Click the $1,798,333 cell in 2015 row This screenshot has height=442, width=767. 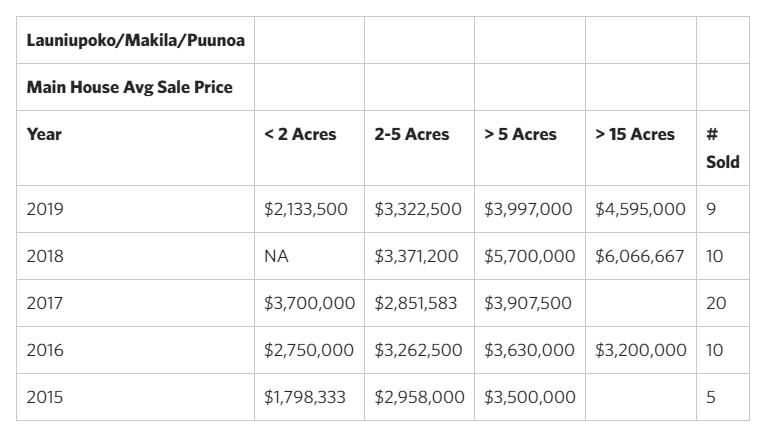pyautogui.click(x=309, y=397)
